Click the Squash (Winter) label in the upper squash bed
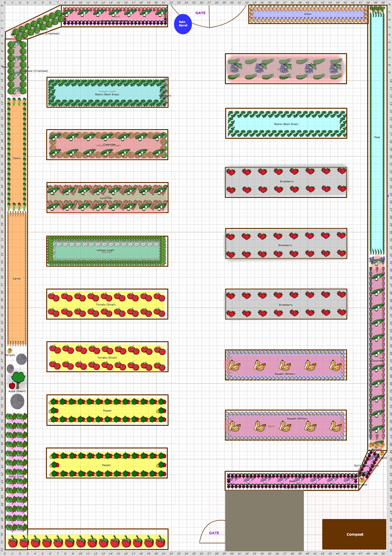This screenshot has width=392, height=556. coord(285,374)
